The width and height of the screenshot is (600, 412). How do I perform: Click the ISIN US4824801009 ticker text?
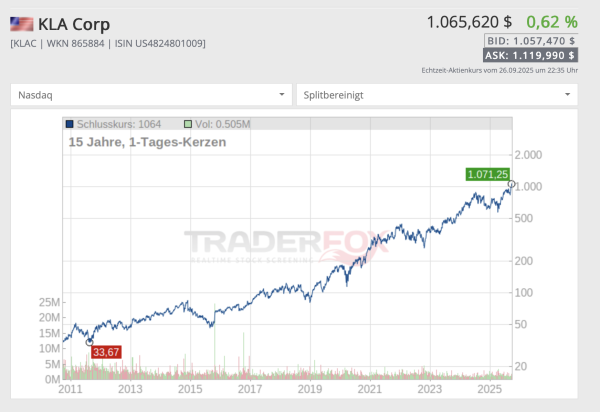161,43
